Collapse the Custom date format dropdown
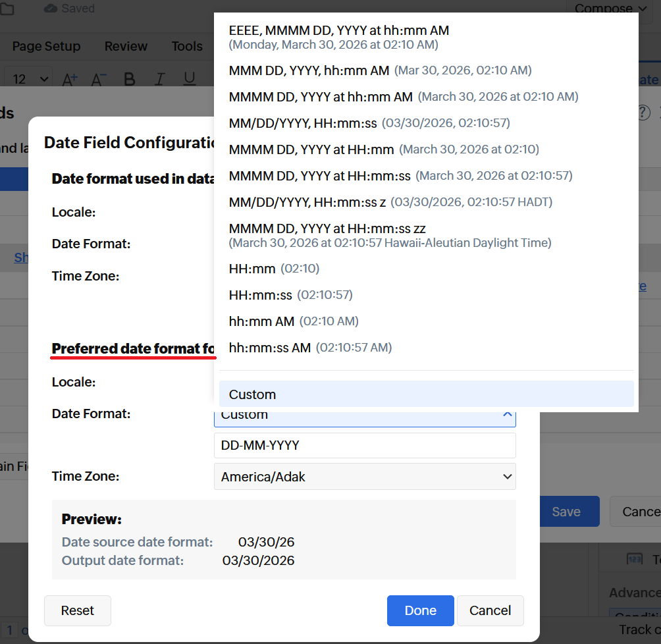Screen dimensions: 661x644 (507, 415)
